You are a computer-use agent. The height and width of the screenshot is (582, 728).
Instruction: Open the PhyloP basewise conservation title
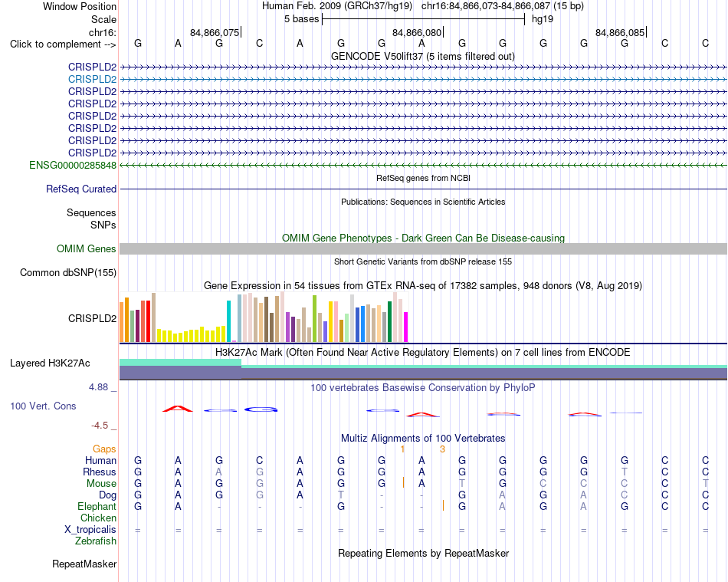[423, 387]
